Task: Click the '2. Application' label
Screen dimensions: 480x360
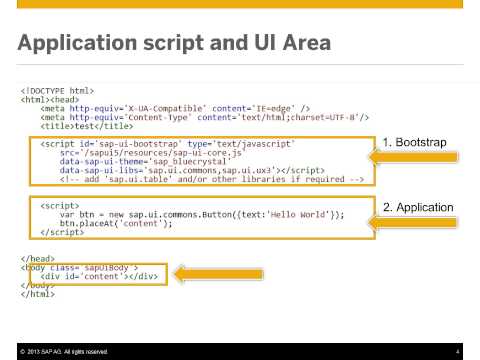Action: pos(418,207)
